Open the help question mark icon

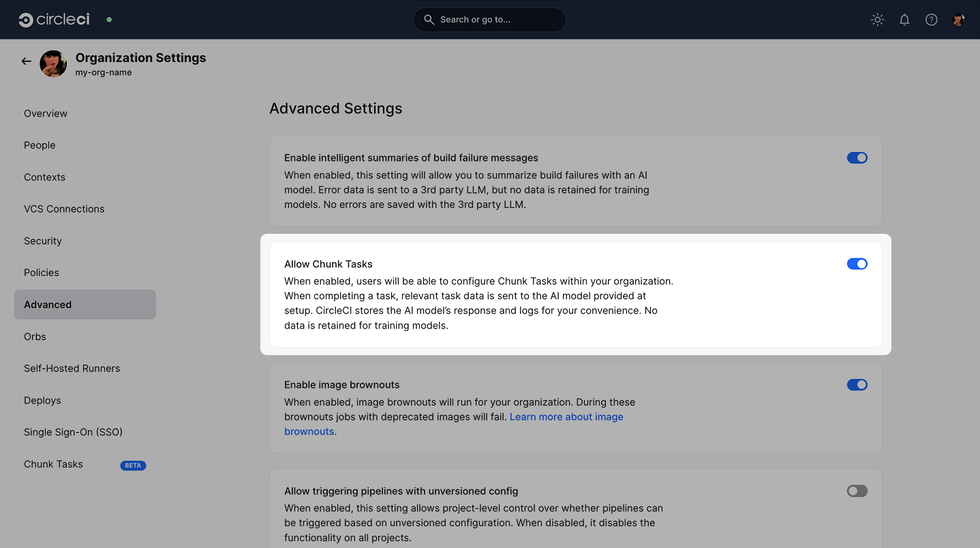931,20
